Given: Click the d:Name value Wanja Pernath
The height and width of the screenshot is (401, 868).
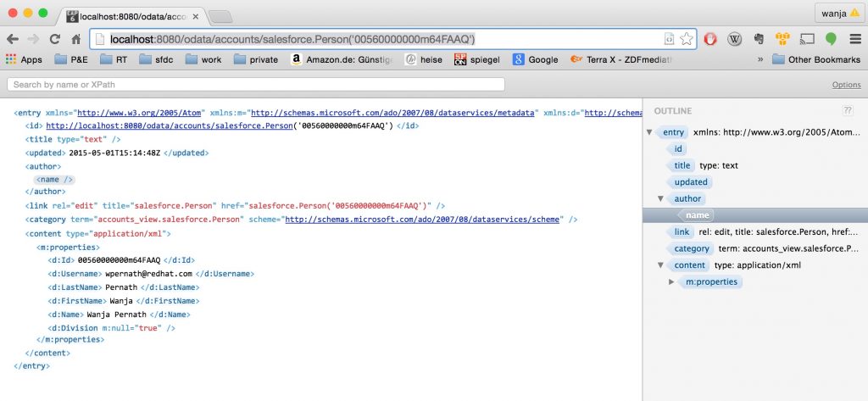Looking at the screenshot, I should pos(116,315).
